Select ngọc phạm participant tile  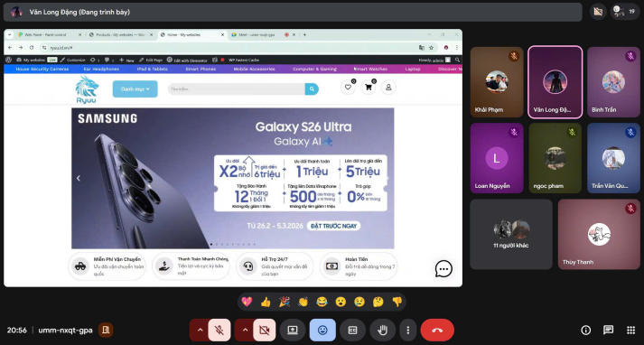555,158
